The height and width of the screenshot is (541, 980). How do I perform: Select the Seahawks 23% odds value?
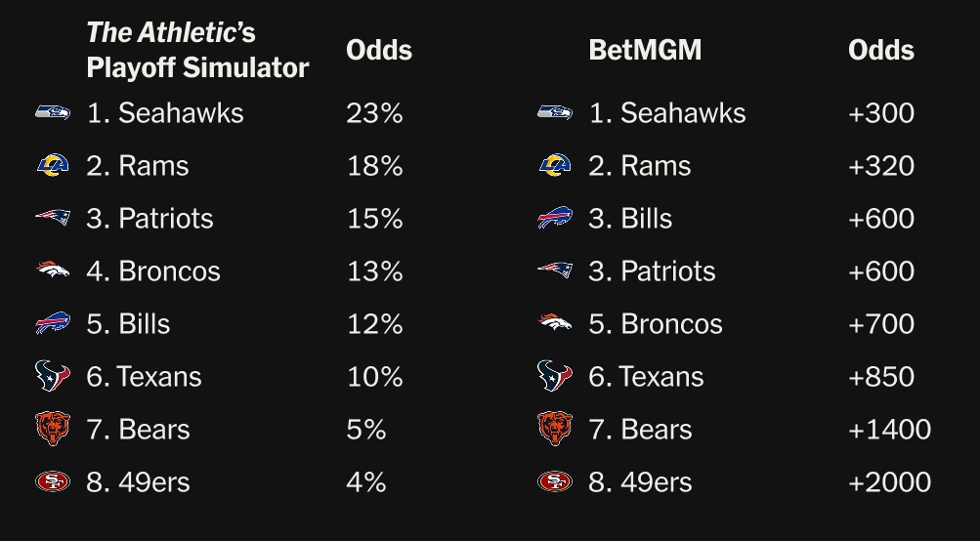(x=374, y=112)
